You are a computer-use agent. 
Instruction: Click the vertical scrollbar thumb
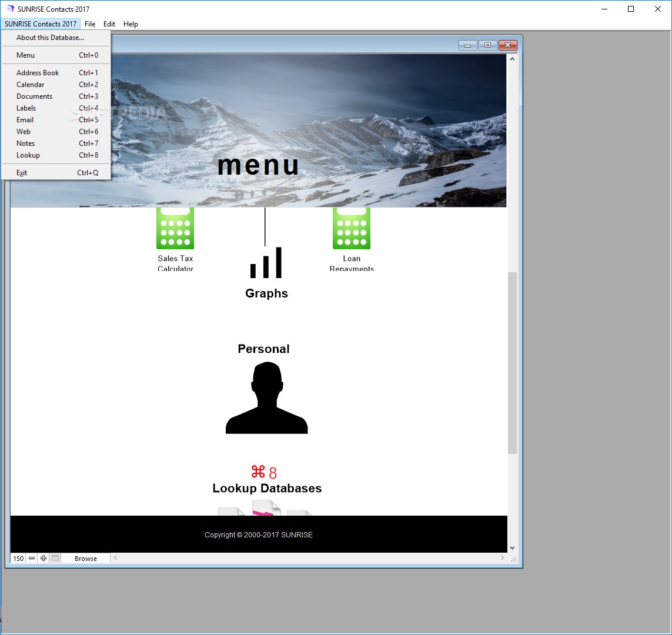pyautogui.click(x=512, y=363)
